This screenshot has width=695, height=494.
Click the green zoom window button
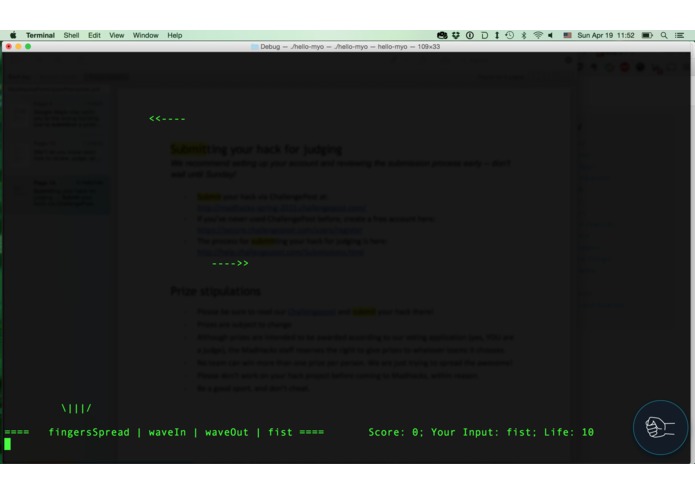[x=28, y=46]
